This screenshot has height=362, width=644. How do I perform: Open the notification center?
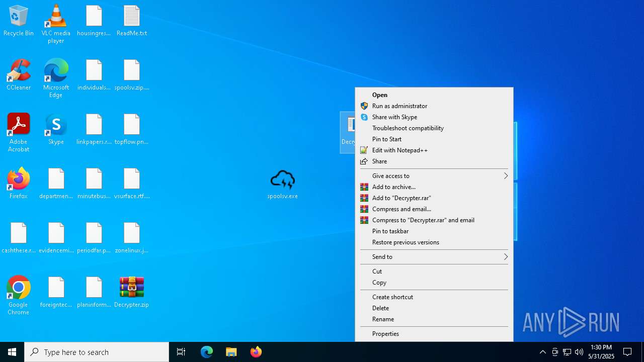click(x=627, y=352)
